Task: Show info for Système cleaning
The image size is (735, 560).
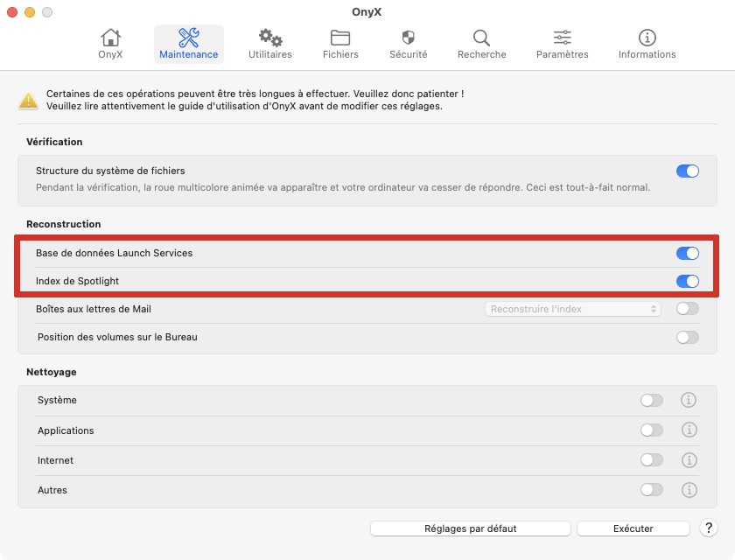Action: [x=688, y=400]
